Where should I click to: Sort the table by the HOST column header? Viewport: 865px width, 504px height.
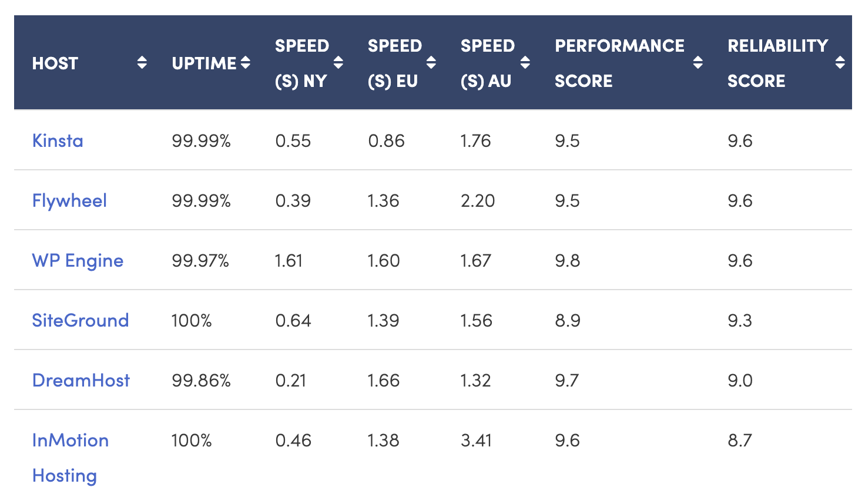click(55, 63)
